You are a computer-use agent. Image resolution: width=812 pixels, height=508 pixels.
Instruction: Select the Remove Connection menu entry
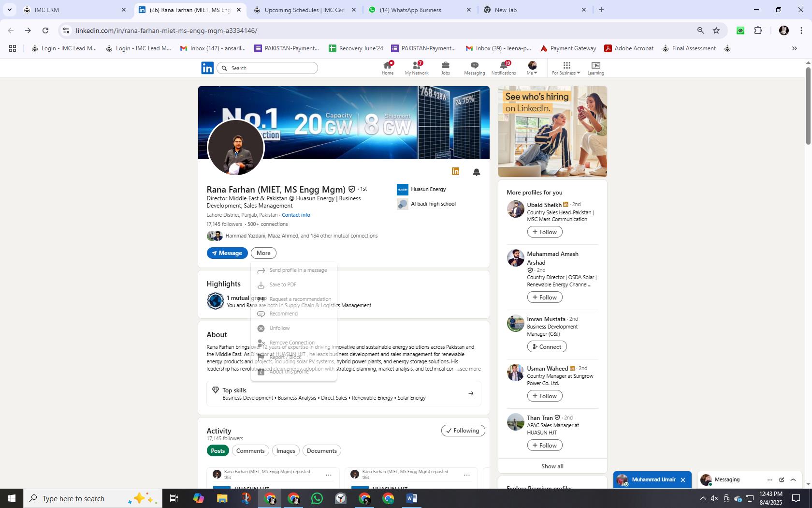click(x=294, y=343)
